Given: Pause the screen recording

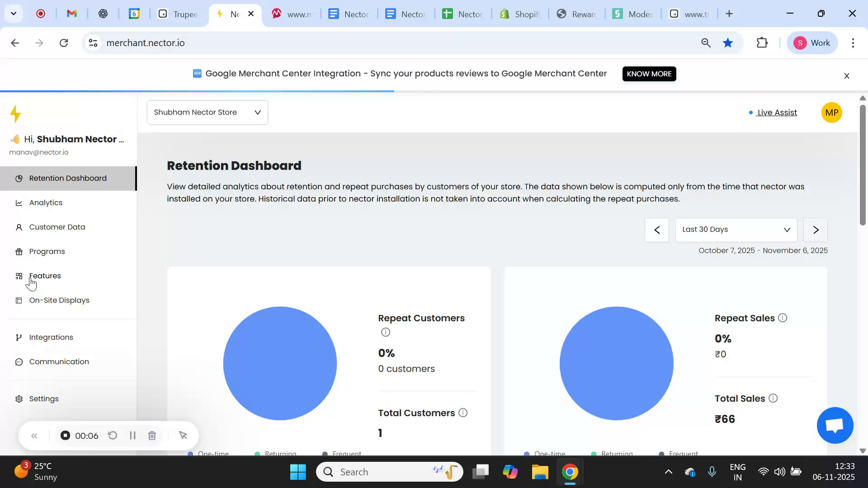Looking at the screenshot, I should click(x=132, y=435).
